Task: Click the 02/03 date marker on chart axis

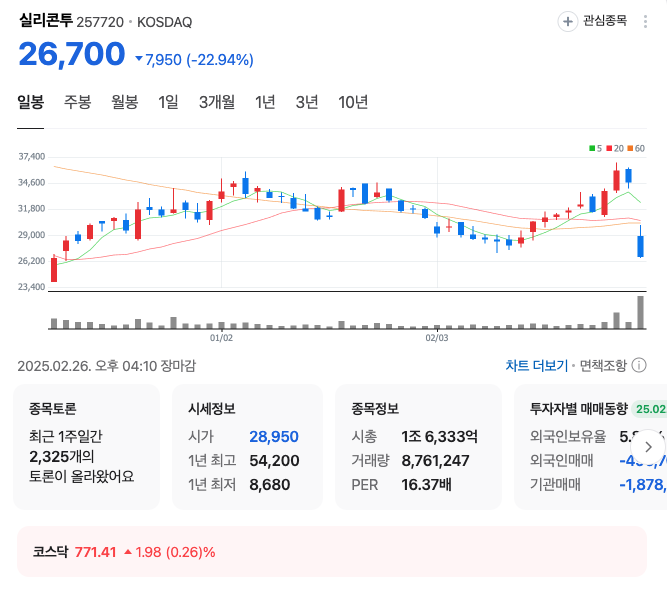Action: pos(437,338)
